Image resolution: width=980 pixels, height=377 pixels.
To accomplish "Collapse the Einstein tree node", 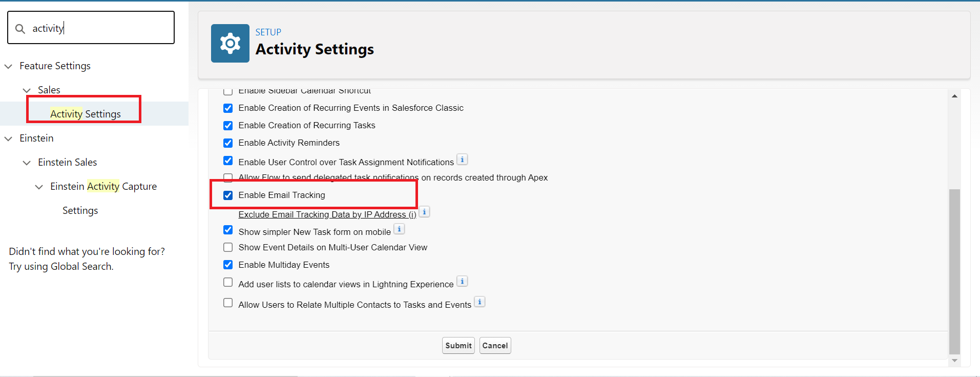I will (x=8, y=138).
